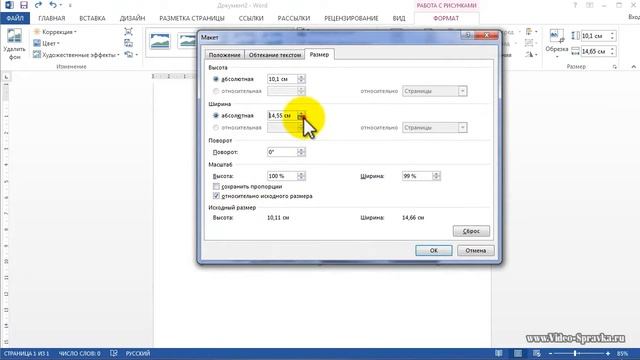The image size is (640, 360).
Task: Switch to the ДИЗАЙН tab
Action: click(132, 18)
